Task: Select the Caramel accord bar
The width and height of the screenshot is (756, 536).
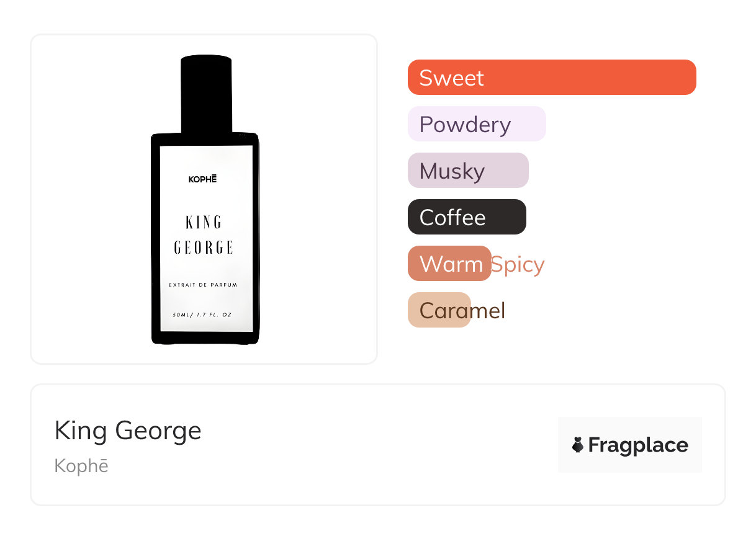Action: coord(439,310)
